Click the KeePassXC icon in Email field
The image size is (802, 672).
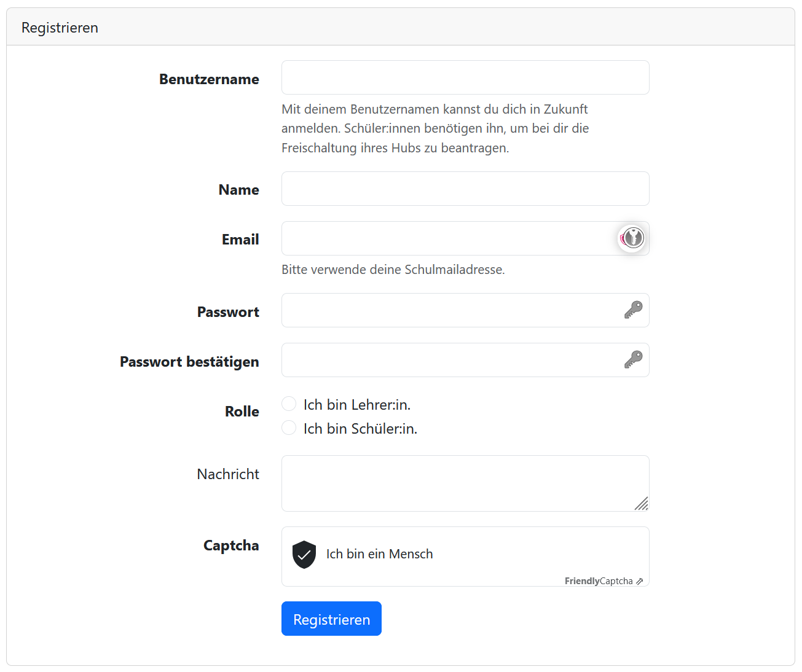[x=632, y=238]
